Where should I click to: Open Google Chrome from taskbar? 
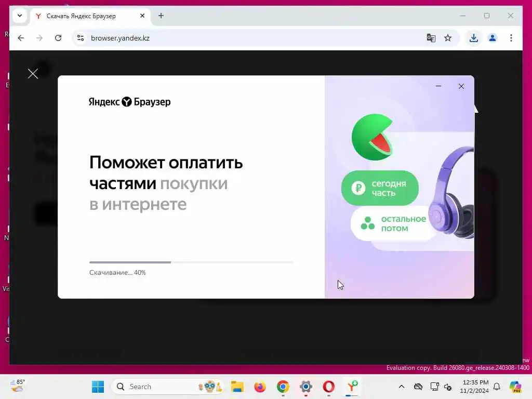point(283,387)
